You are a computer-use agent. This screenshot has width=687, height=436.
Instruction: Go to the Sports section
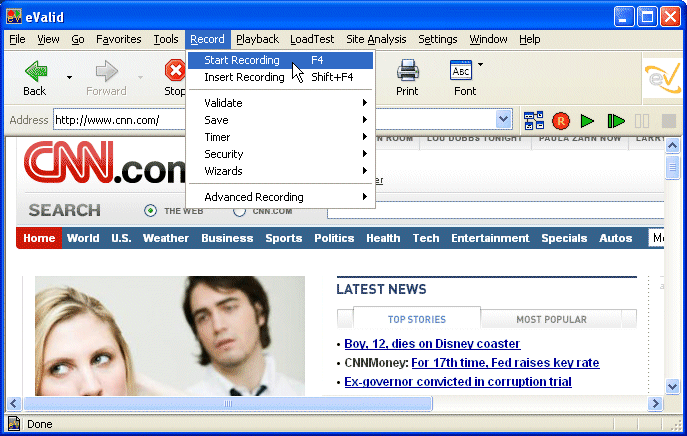(x=283, y=238)
